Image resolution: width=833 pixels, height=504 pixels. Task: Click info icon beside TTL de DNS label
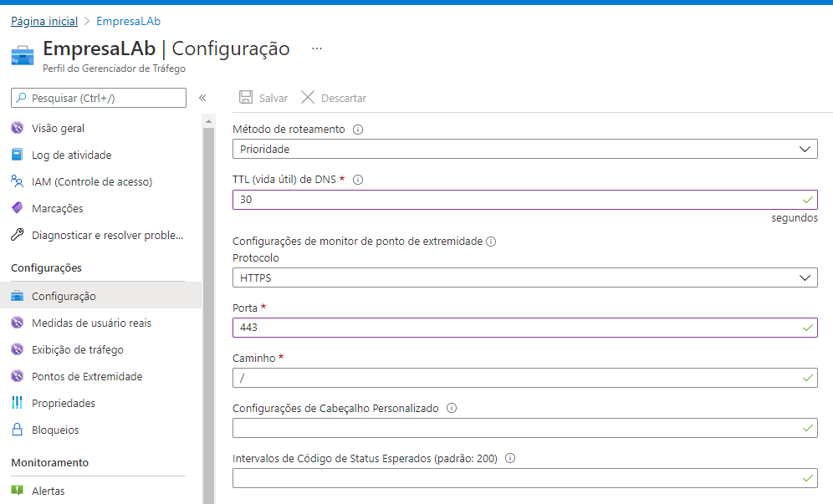tap(358, 180)
